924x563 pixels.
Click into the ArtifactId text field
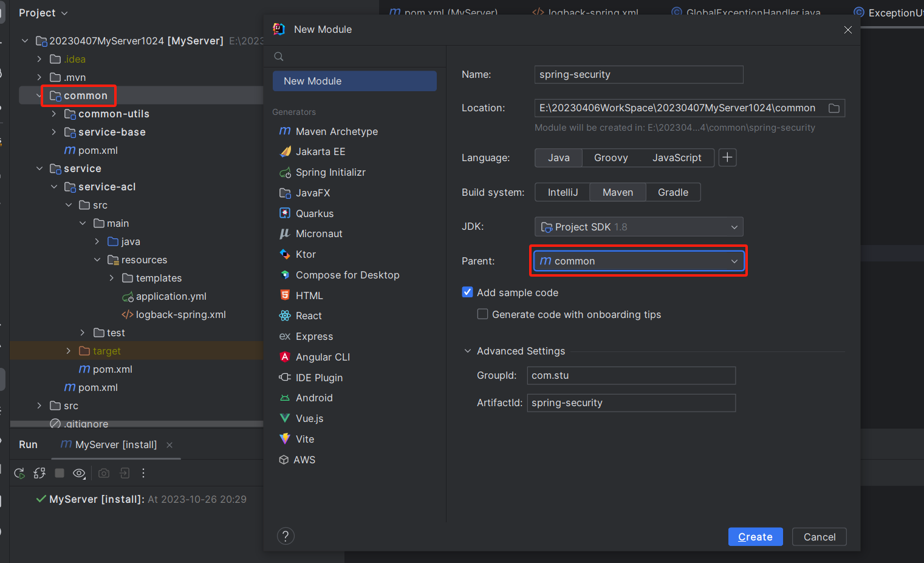click(631, 403)
